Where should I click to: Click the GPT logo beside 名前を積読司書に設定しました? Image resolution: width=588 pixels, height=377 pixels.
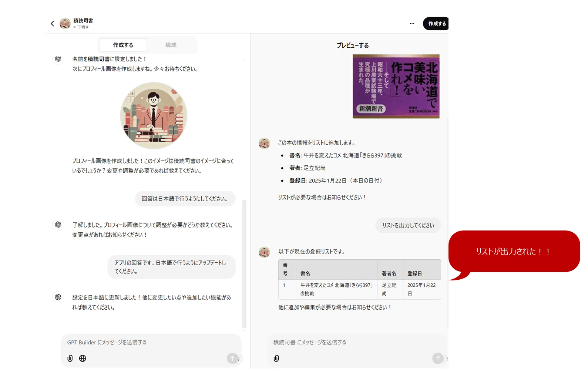pos(58,59)
